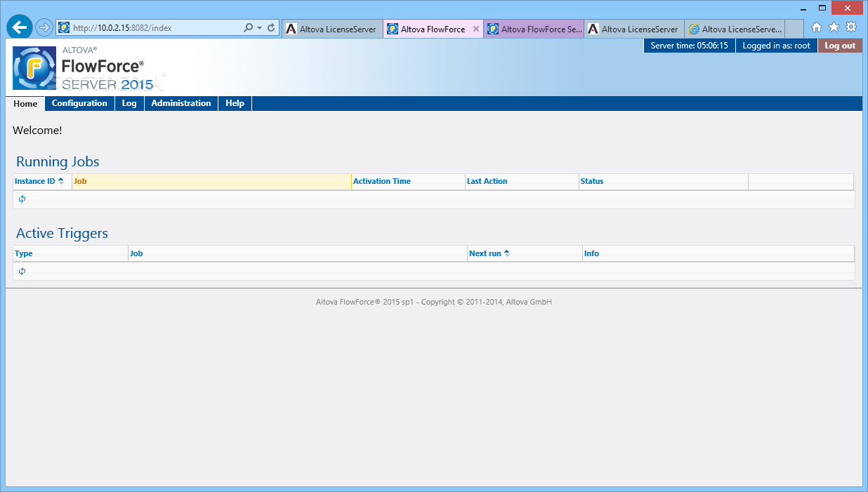The image size is (868, 492).
Task: Open browser Tools gear icon
Action: coord(851,27)
